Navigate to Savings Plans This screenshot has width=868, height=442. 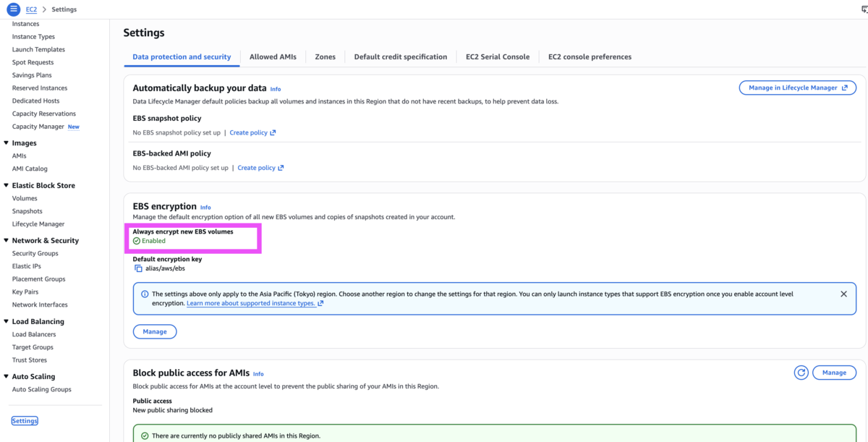32,75
